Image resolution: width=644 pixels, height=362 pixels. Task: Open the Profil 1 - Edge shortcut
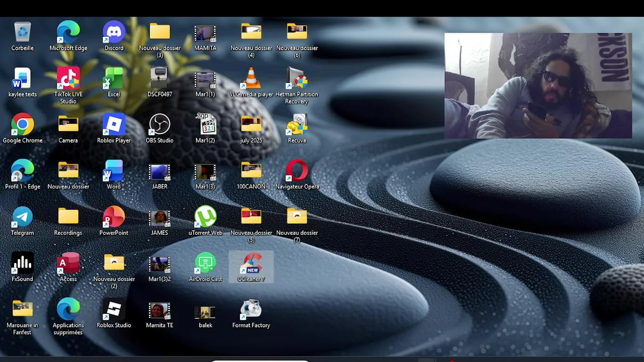(23, 171)
